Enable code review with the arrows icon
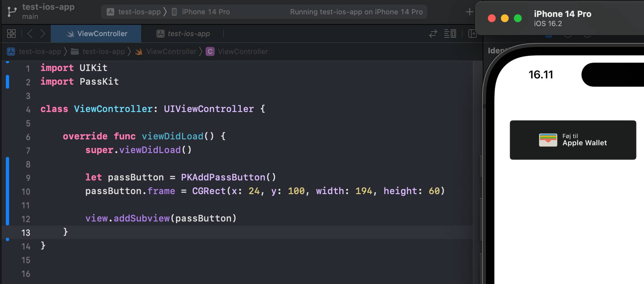 pos(433,34)
